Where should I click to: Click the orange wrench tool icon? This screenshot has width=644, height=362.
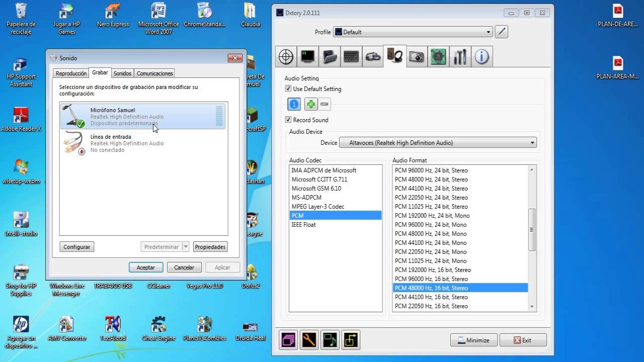pos(309,340)
